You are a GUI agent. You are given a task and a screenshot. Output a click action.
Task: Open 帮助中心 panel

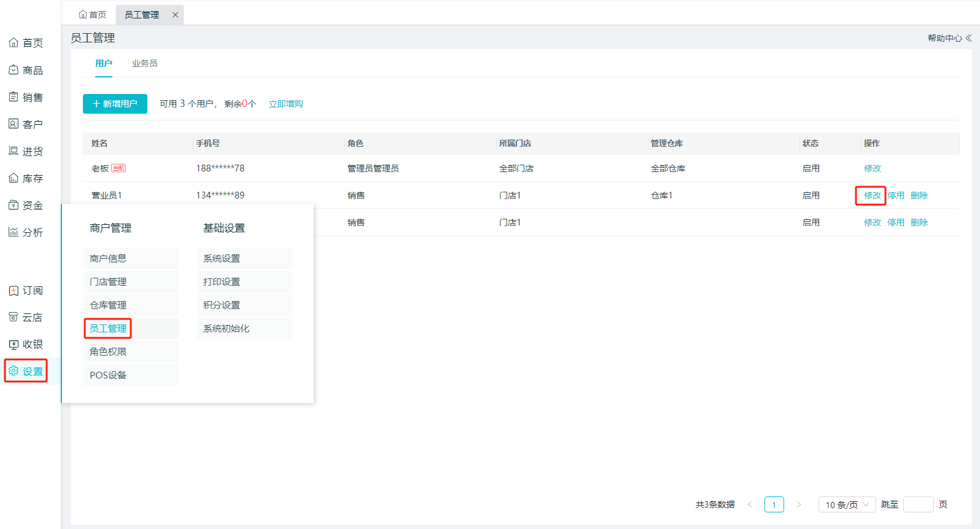point(949,38)
